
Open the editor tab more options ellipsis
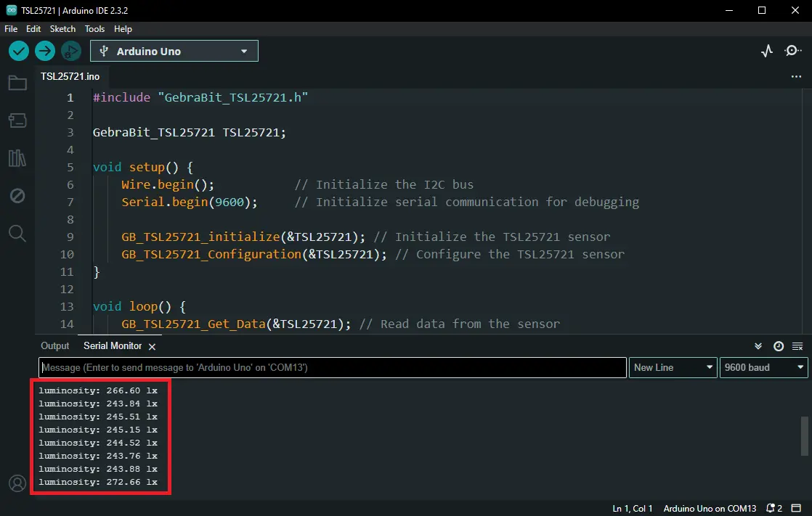click(797, 77)
